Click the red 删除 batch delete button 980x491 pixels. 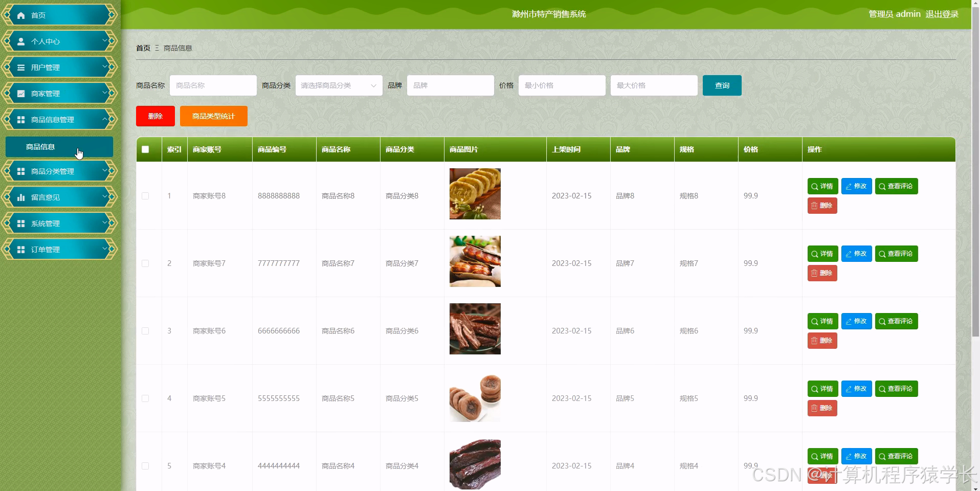click(x=155, y=116)
